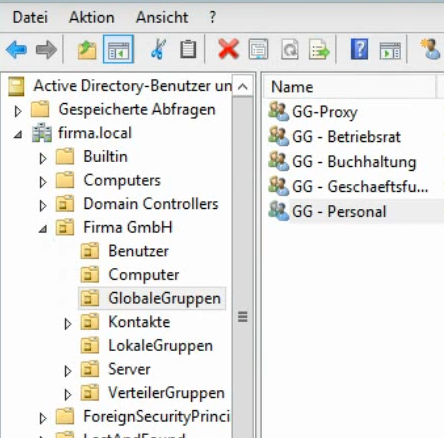Select the GG - Betriebsrat group name
The width and height of the screenshot is (444, 438).
[x=346, y=137]
